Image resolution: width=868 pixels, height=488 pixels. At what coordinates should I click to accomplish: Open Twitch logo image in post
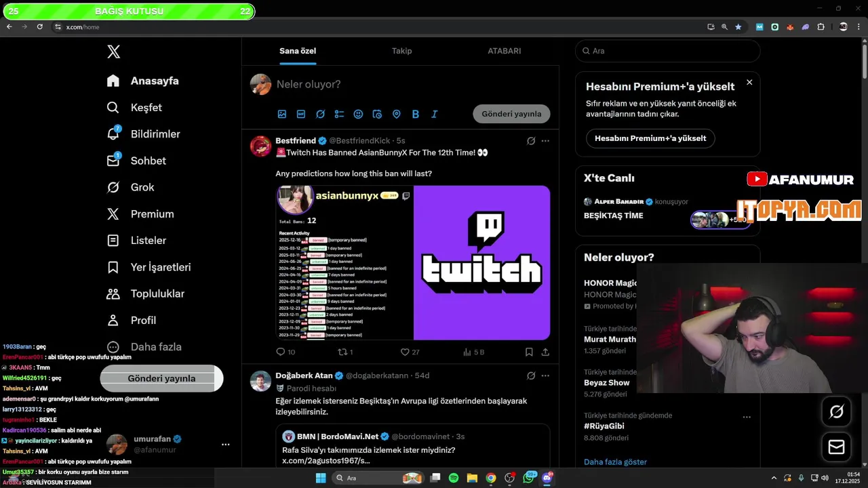482,262
